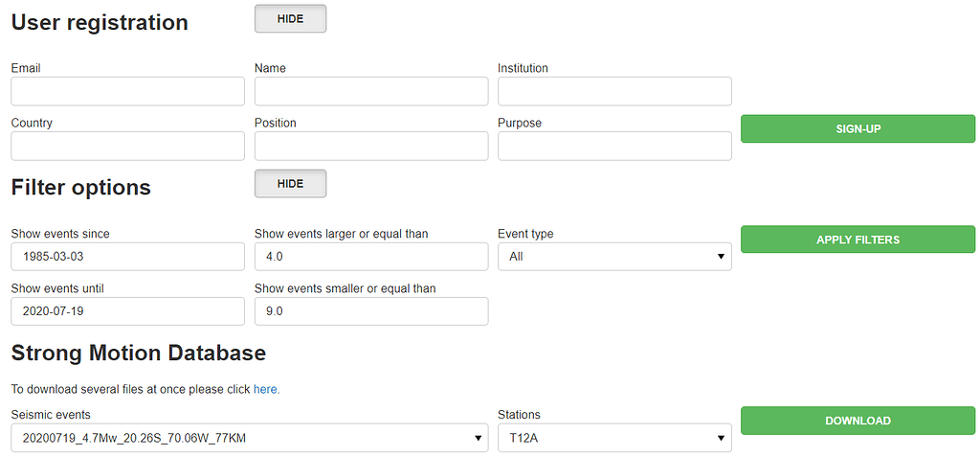
Task: Click the green DOWNLOAD button
Action: click(x=858, y=421)
